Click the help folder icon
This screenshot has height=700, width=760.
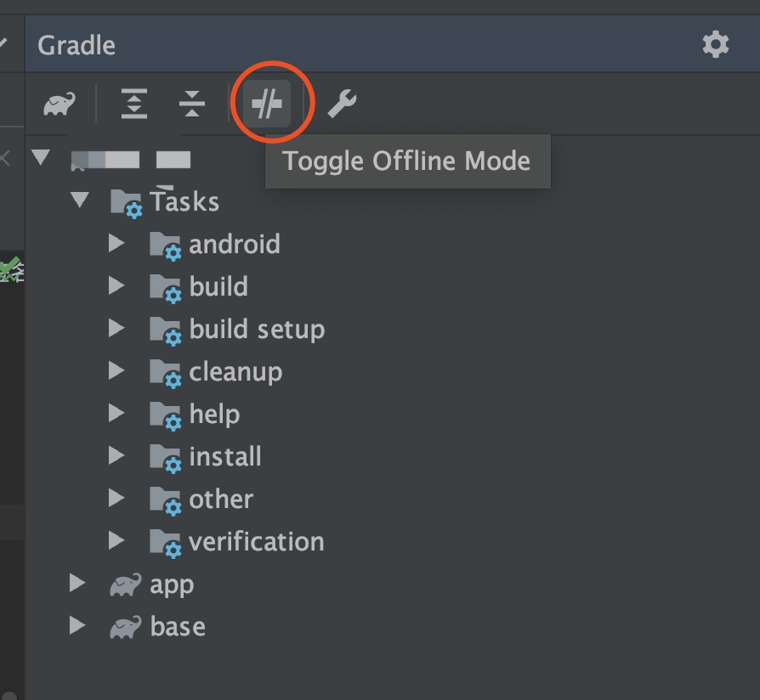(x=165, y=416)
